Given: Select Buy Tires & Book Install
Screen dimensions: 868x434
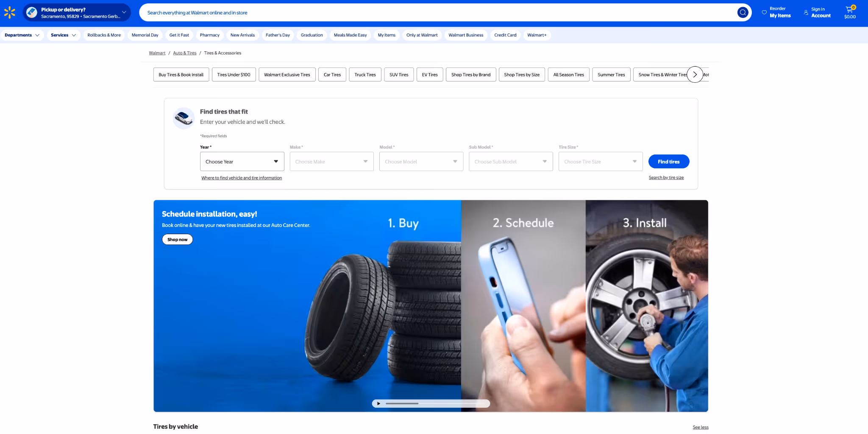Looking at the screenshot, I should click(x=181, y=75).
